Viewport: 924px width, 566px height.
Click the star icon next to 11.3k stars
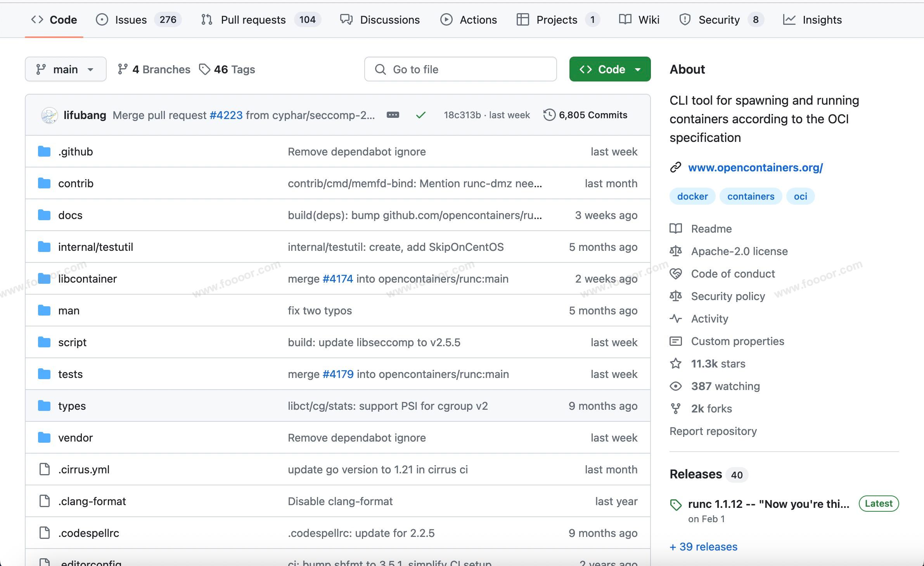(x=675, y=364)
